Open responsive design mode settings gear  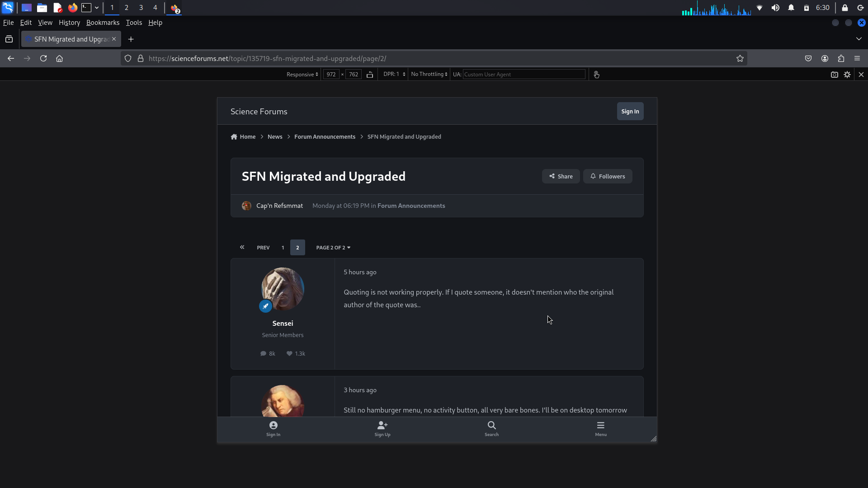[847, 75]
